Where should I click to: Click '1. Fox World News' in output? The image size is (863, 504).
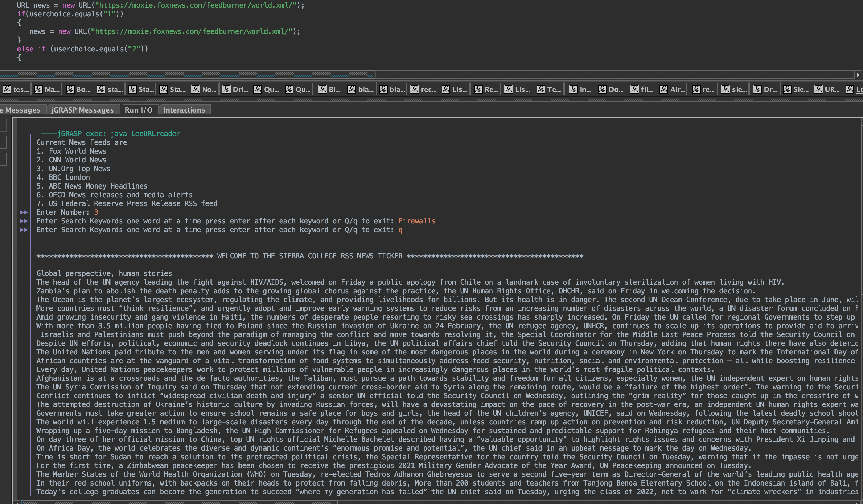pyautogui.click(x=71, y=151)
